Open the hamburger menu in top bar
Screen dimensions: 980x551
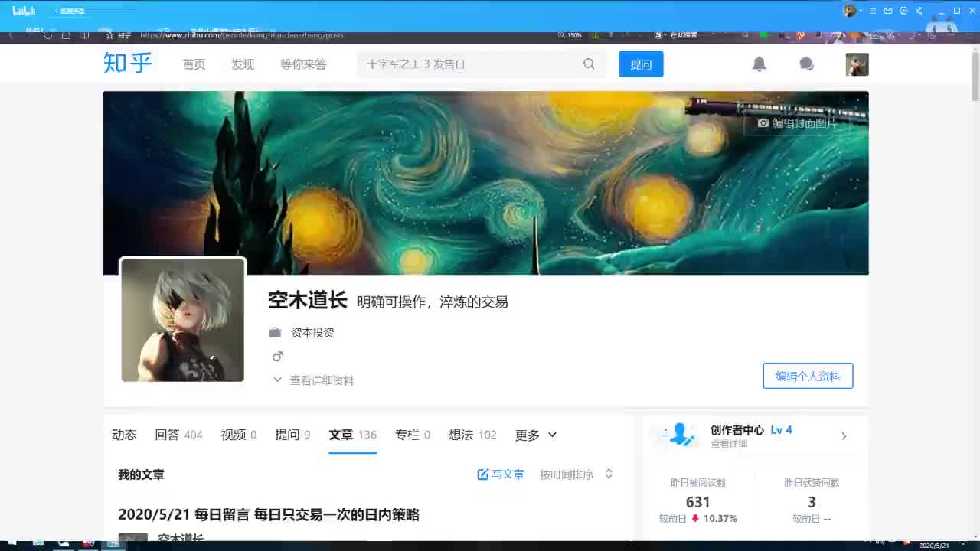click(873, 11)
